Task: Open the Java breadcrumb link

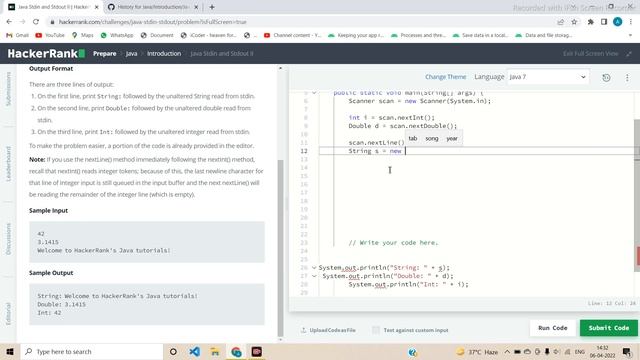Action: 131,53
